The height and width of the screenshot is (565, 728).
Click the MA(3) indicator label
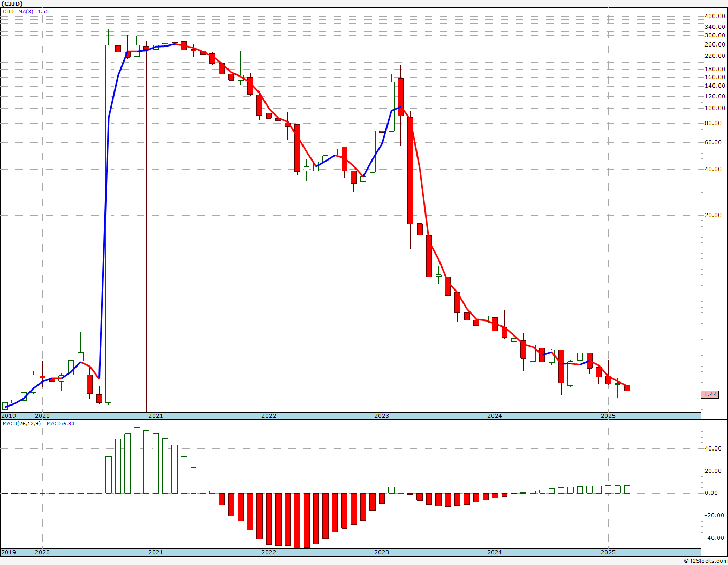point(25,11)
